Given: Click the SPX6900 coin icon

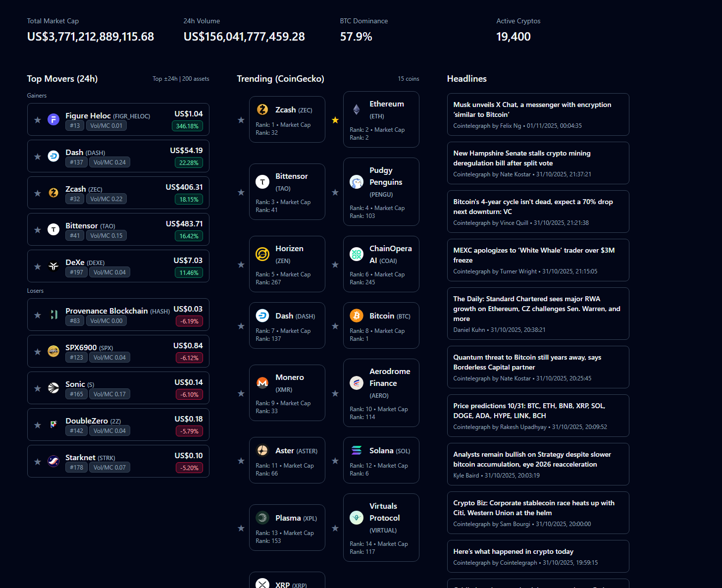Looking at the screenshot, I should click(53, 351).
